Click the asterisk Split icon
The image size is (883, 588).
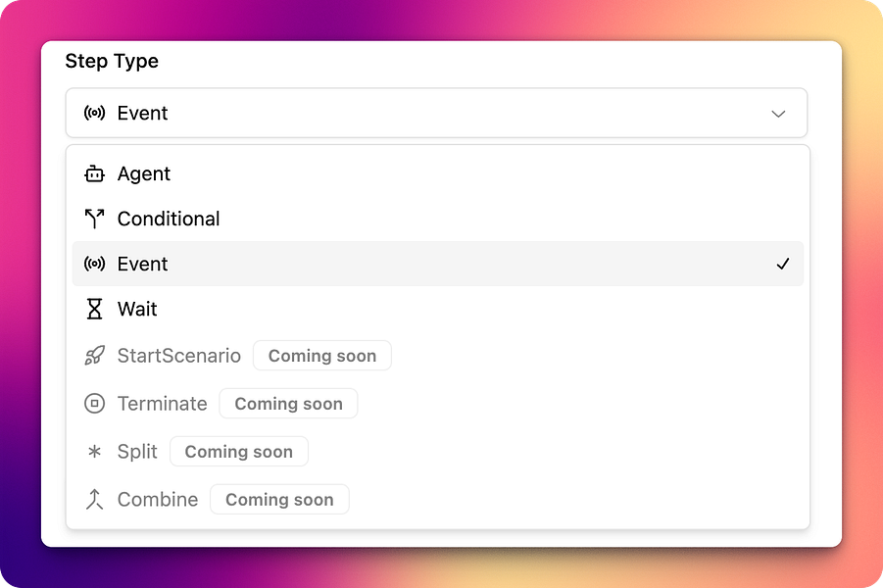(x=94, y=451)
